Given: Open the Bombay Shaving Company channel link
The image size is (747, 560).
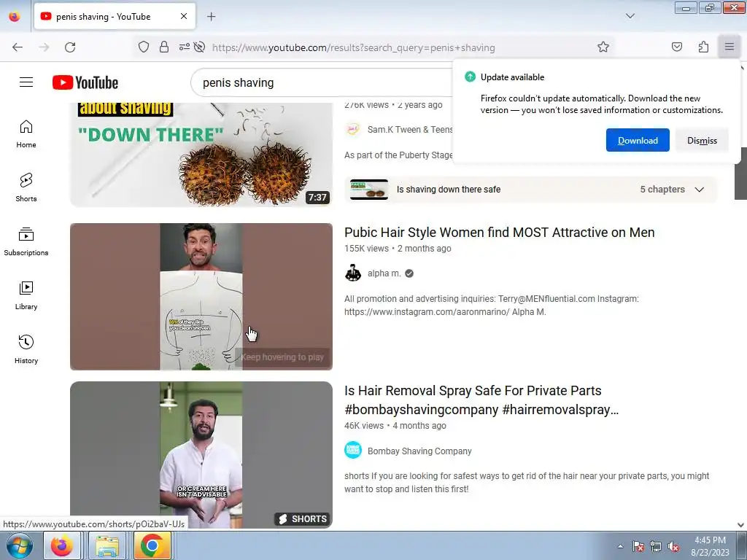Looking at the screenshot, I should coord(419,451).
